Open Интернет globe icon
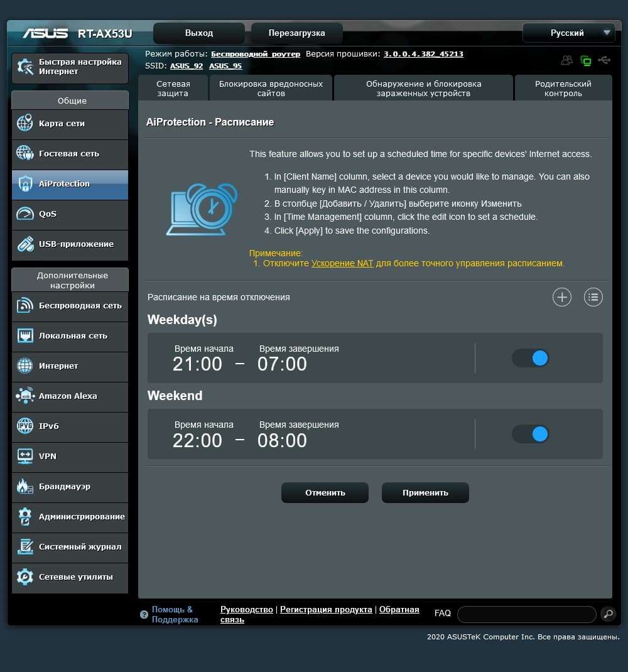628x672 pixels. coord(25,366)
